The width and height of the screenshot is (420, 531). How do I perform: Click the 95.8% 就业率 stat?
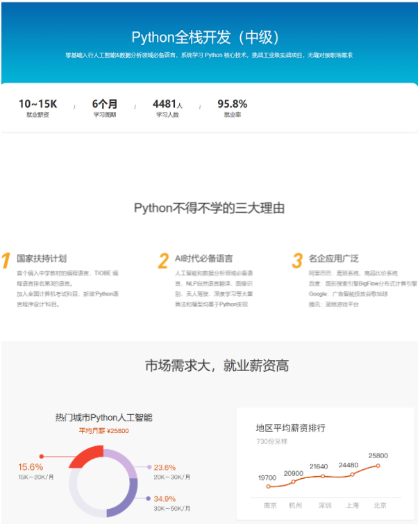point(232,108)
